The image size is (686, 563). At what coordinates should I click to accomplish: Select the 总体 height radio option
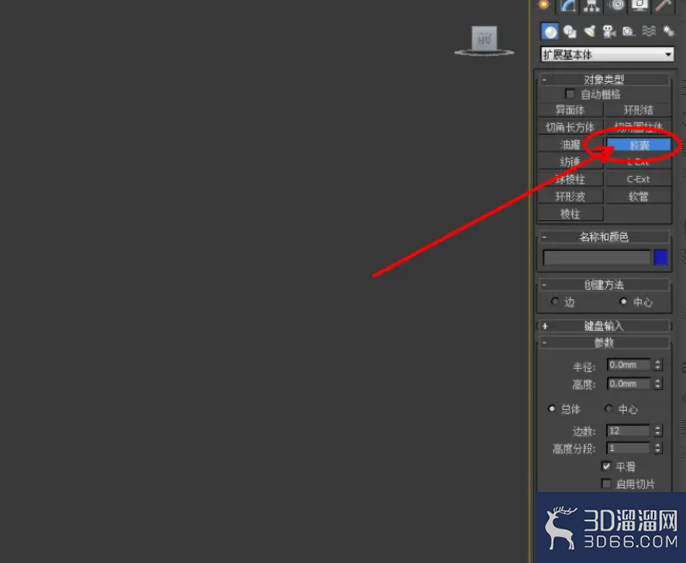pyautogui.click(x=551, y=409)
